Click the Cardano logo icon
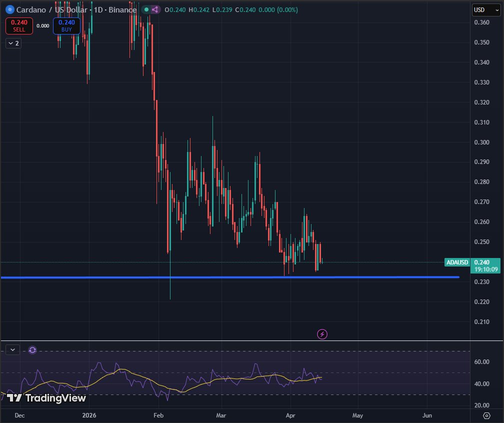504x423 pixels. click(10, 9)
